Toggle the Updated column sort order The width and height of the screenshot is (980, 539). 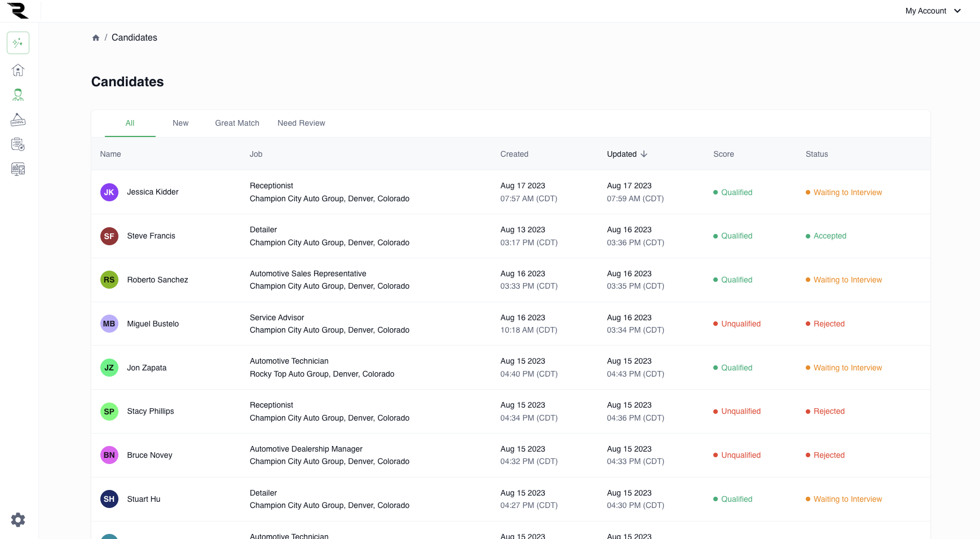(626, 154)
